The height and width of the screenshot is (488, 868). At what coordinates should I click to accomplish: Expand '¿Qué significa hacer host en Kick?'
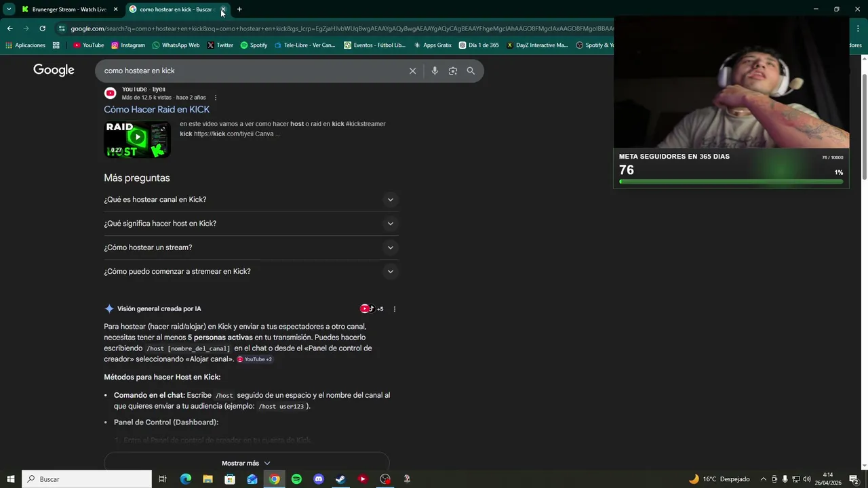(x=251, y=223)
